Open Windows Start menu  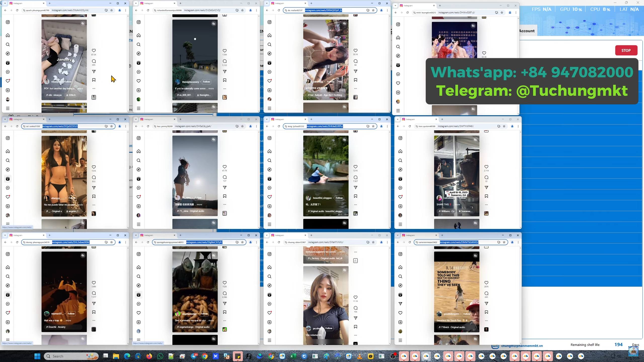[x=37, y=356]
